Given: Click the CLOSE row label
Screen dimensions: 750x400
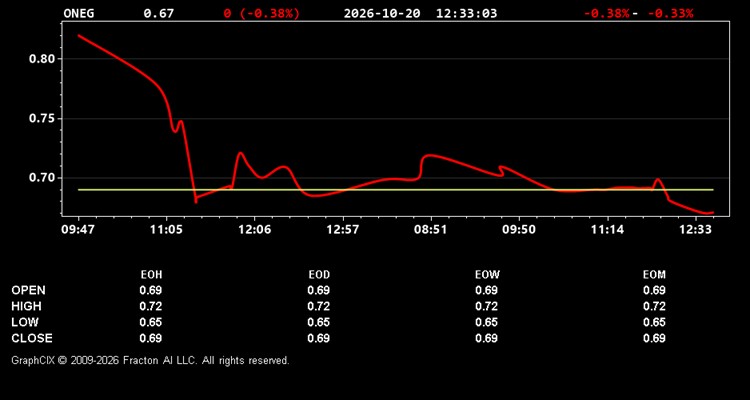Looking at the screenshot, I should tap(32, 338).
